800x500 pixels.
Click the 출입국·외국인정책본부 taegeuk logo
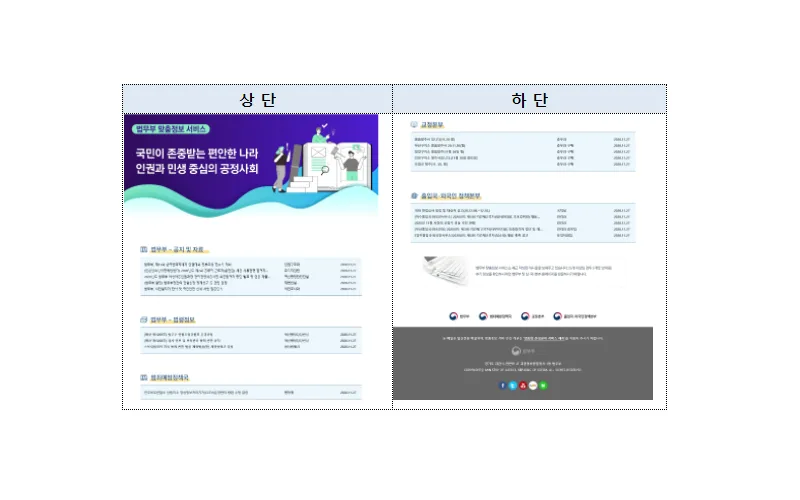[557, 316]
